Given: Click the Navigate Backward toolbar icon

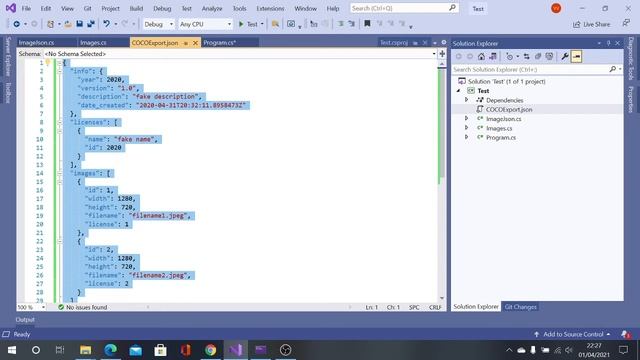Looking at the screenshot, I should (x=16, y=24).
